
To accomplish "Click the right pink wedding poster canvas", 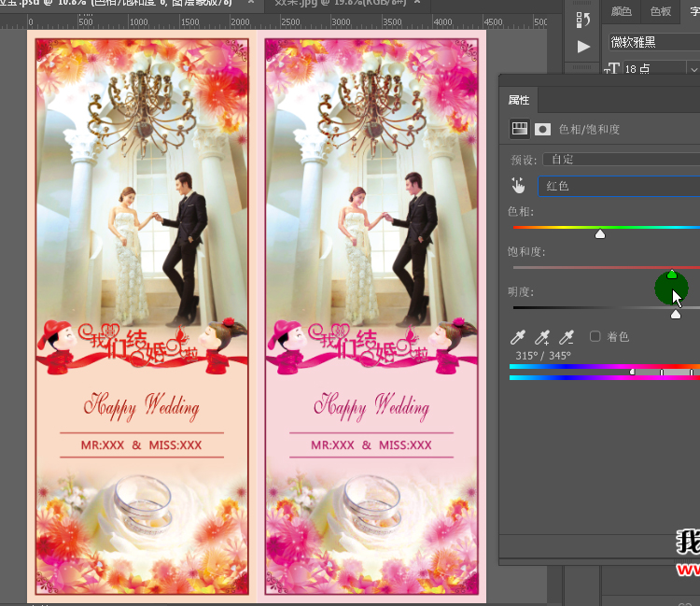I will [371, 317].
